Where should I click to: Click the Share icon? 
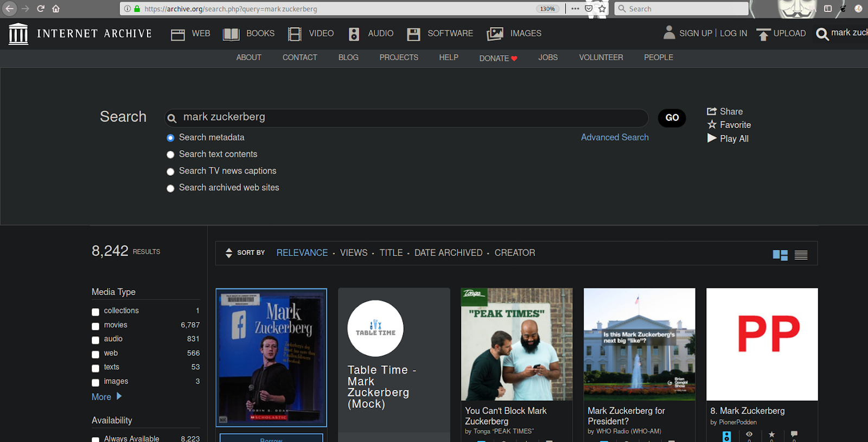tap(712, 111)
